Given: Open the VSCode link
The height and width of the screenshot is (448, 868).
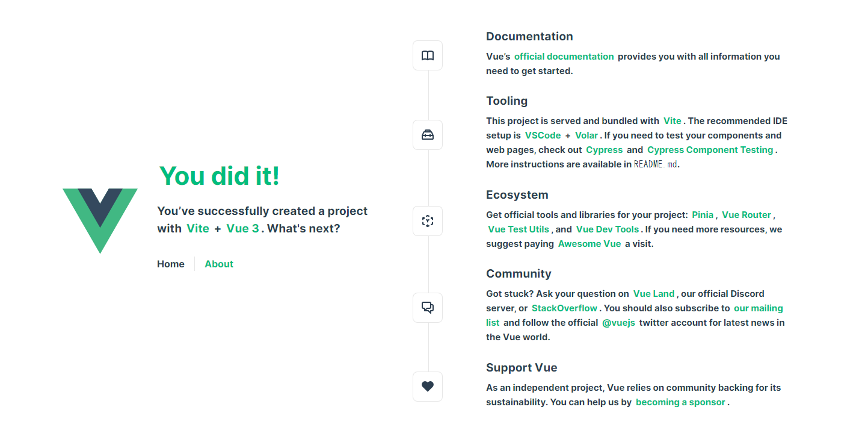Looking at the screenshot, I should [x=543, y=135].
